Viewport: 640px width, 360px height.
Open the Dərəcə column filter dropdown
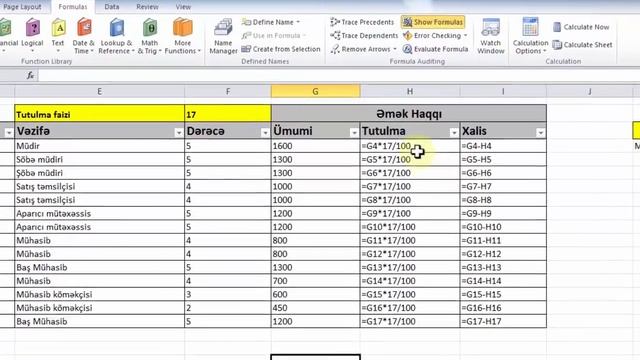pyautogui.click(x=265, y=133)
